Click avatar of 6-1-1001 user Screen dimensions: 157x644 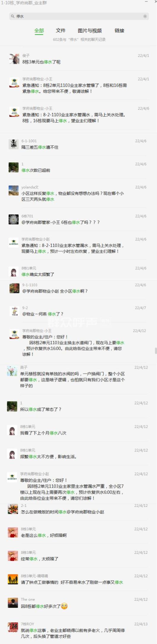(13, 144)
